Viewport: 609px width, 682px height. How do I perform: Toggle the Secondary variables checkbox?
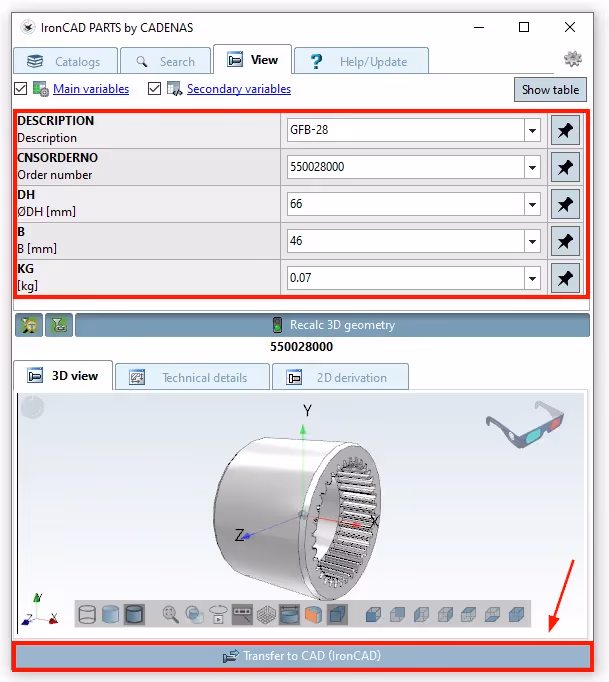point(154,89)
